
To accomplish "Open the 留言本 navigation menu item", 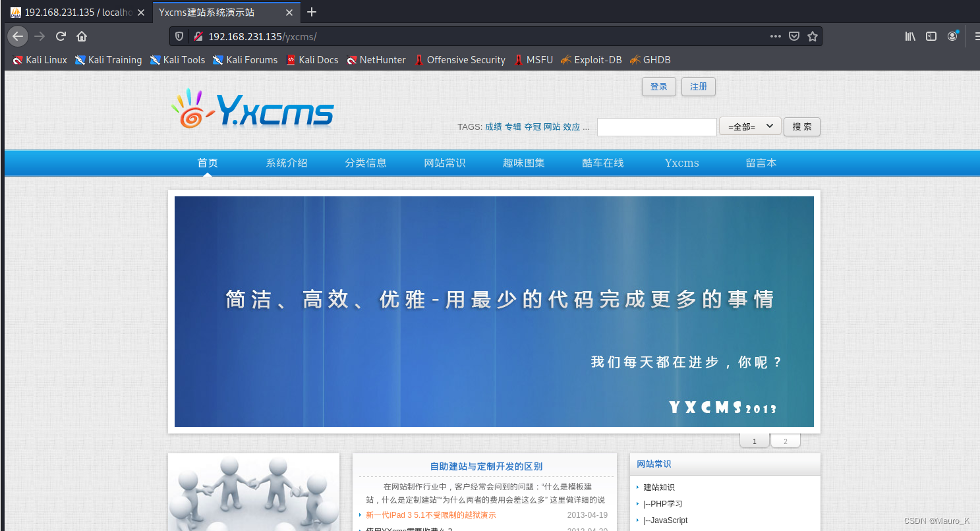I will click(761, 163).
